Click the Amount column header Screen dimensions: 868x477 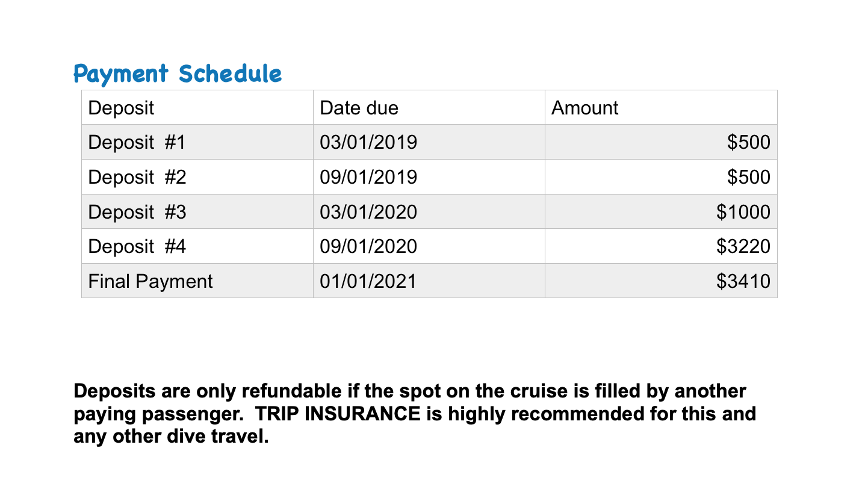pyautogui.click(x=661, y=108)
